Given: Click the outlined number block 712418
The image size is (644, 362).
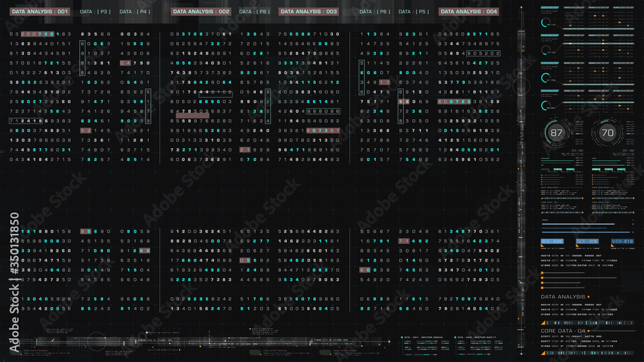Looking at the screenshot, I should pyautogui.click(x=26, y=121).
